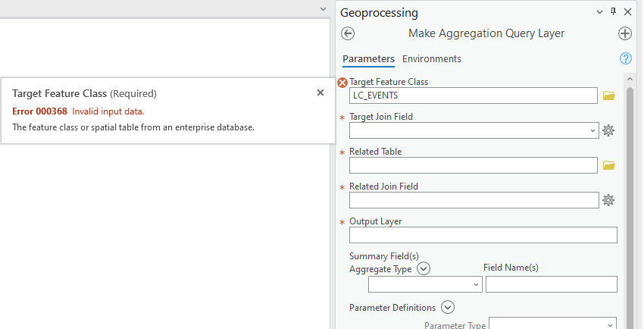644x329 pixels.
Task: Open the Target Join Field dropdown
Action: [592, 130]
